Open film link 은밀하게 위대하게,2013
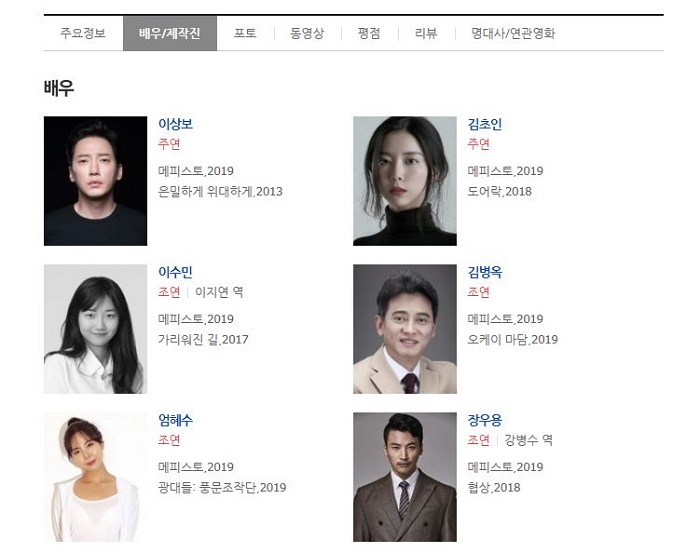This screenshot has width=700, height=553. [220, 191]
